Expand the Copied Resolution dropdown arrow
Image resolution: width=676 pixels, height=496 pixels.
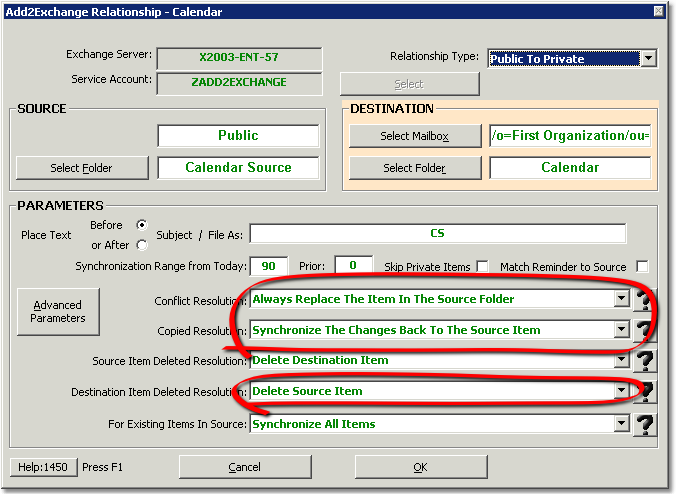621,330
